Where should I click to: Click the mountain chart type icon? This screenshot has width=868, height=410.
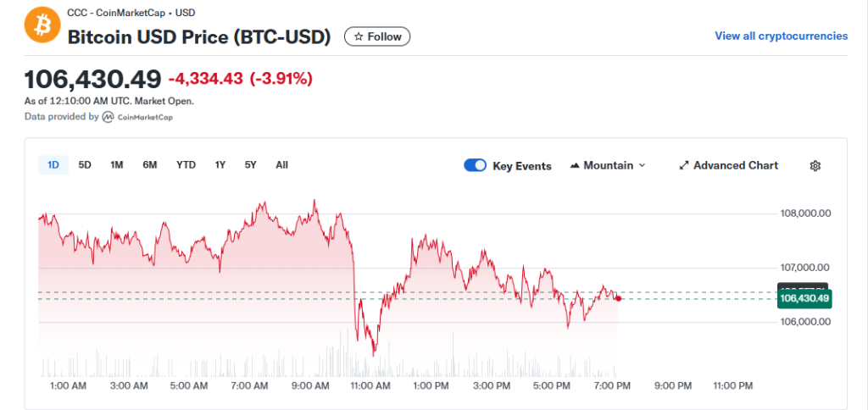click(575, 166)
